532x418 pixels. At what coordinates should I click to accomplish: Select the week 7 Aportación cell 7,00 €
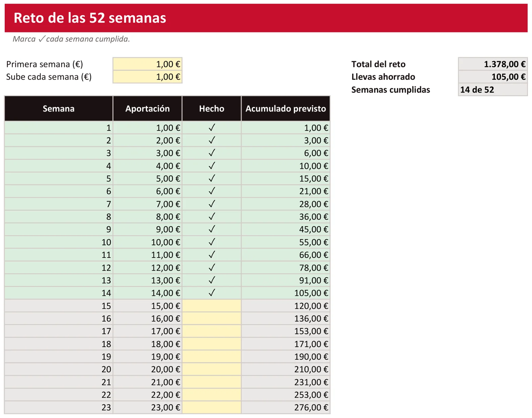coord(148,204)
